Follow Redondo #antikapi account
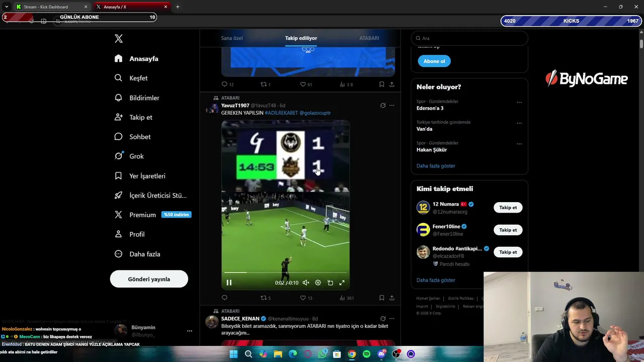This screenshot has width=644, height=362. click(x=508, y=252)
